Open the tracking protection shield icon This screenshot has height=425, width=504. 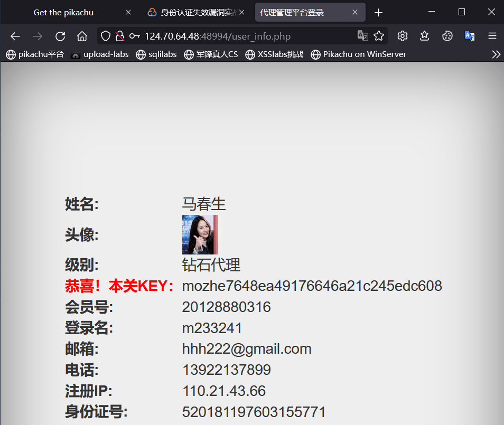[106, 36]
